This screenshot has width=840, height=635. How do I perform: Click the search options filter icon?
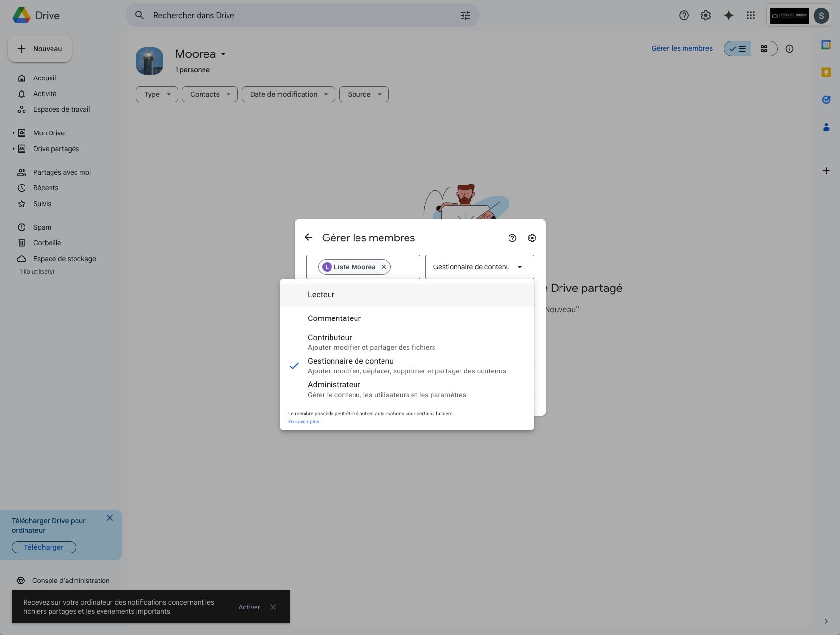tap(465, 15)
